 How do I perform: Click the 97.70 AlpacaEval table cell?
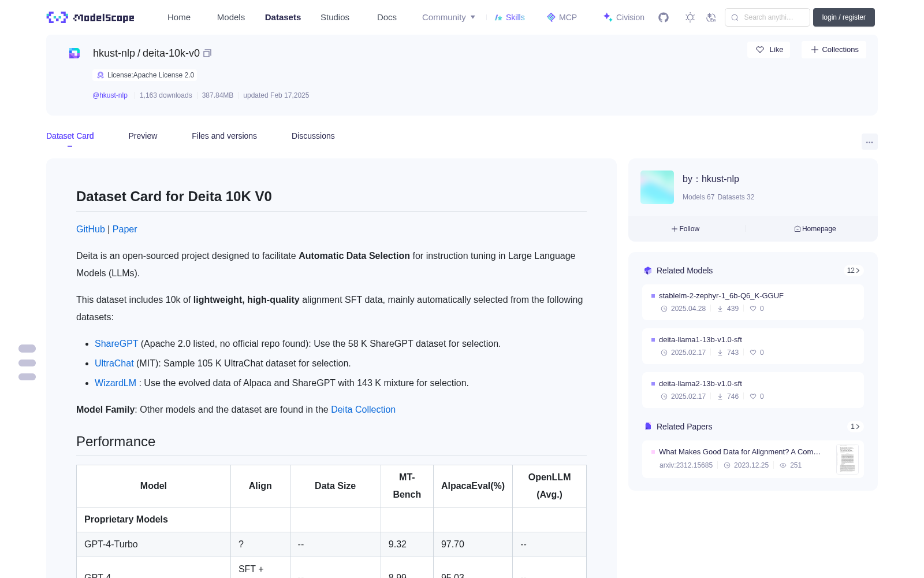tap(473, 544)
